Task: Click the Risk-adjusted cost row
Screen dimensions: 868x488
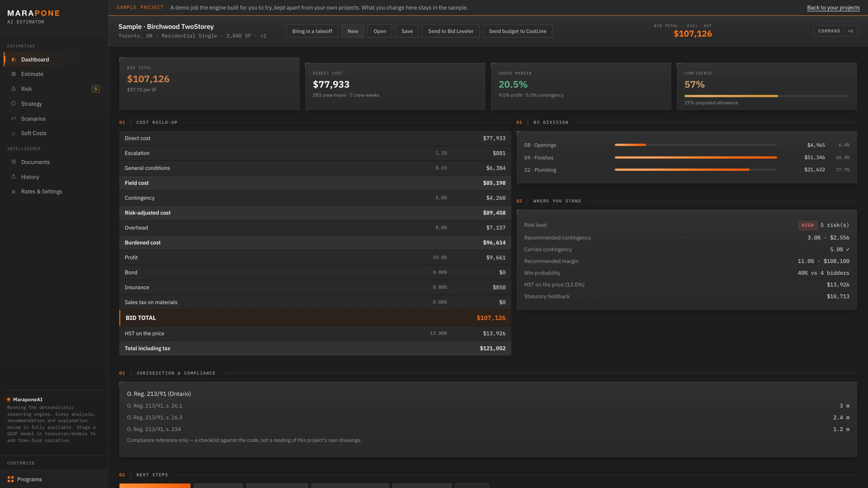Action: (315, 213)
